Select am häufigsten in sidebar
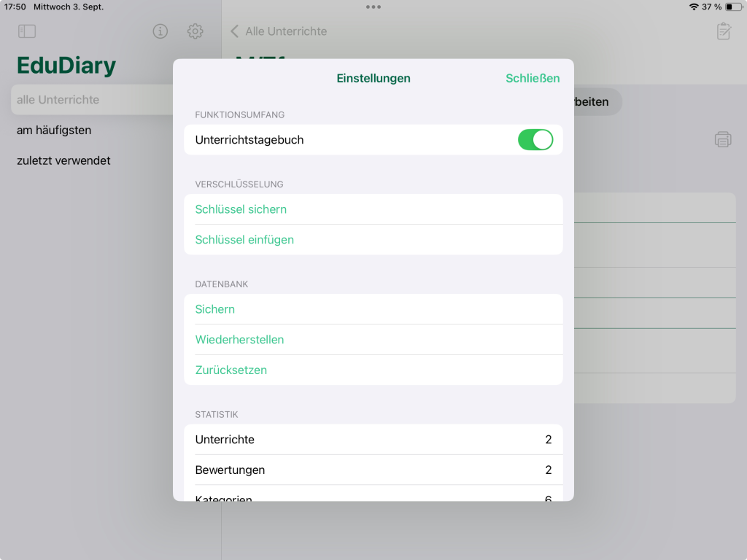This screenshot has height=560, width=747. (54, 131)
